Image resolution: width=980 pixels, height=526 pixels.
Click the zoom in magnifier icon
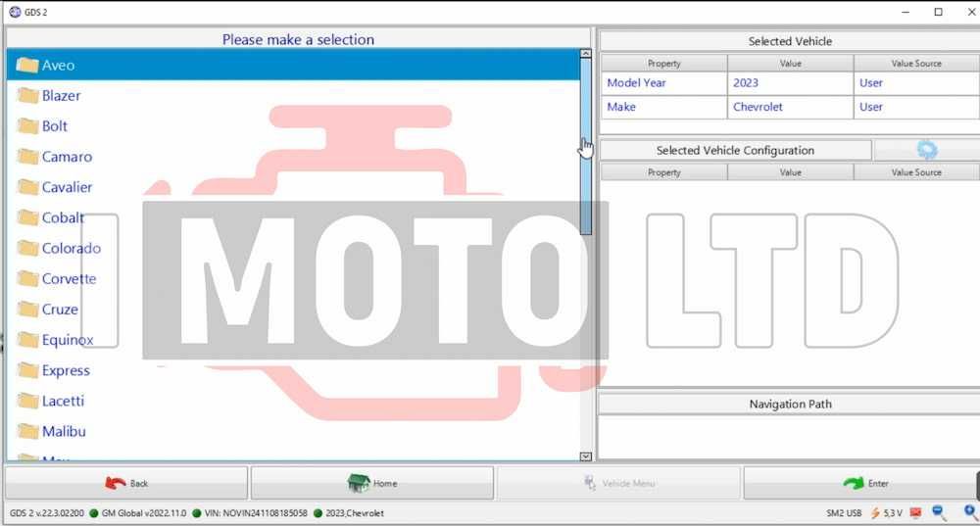(970, 513)
